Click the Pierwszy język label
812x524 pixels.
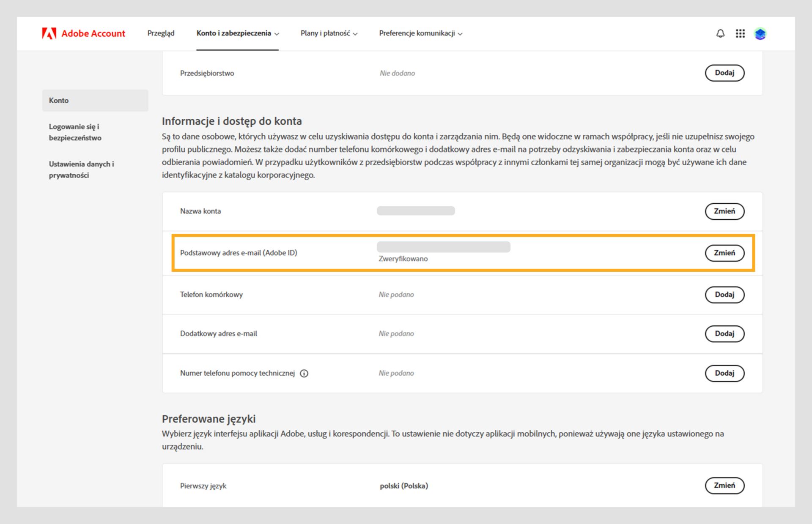pyautogui.click(x=203, y=486)
